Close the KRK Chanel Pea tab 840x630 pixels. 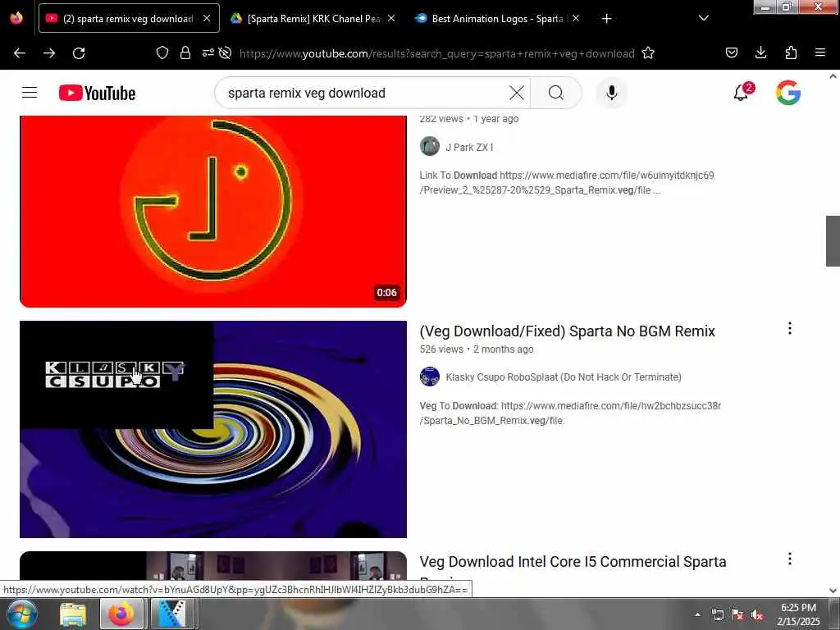(x=391, y=18)
